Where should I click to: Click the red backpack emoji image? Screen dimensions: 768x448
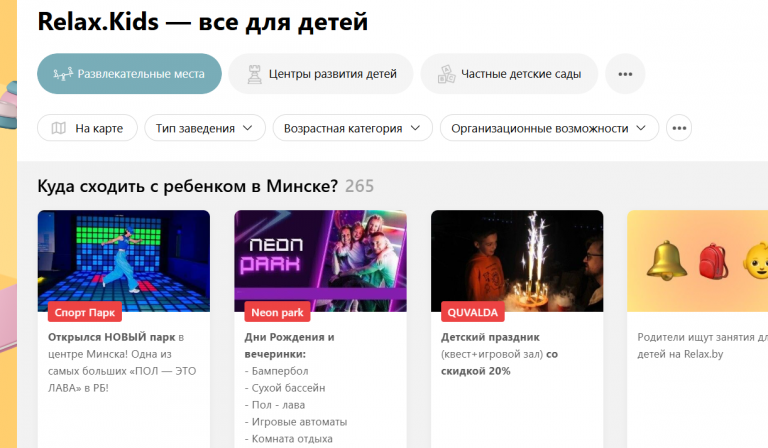pos(714,262)
